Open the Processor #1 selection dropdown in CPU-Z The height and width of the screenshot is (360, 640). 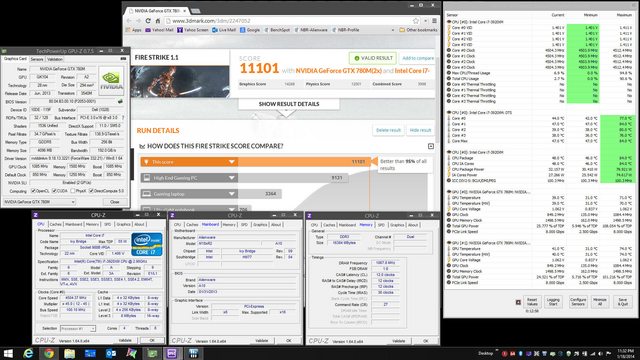(78, 329)
